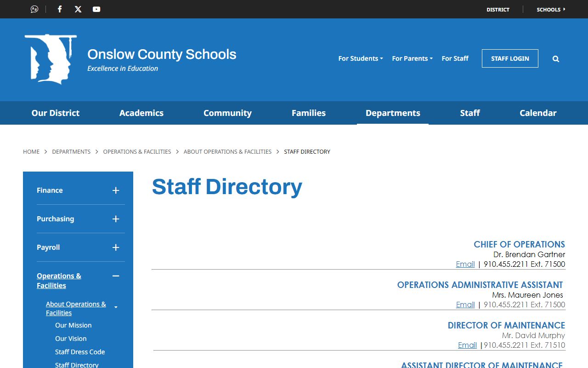Email Mrs. Maureen Jones
588x368 pixels.
tap(465, 305)
